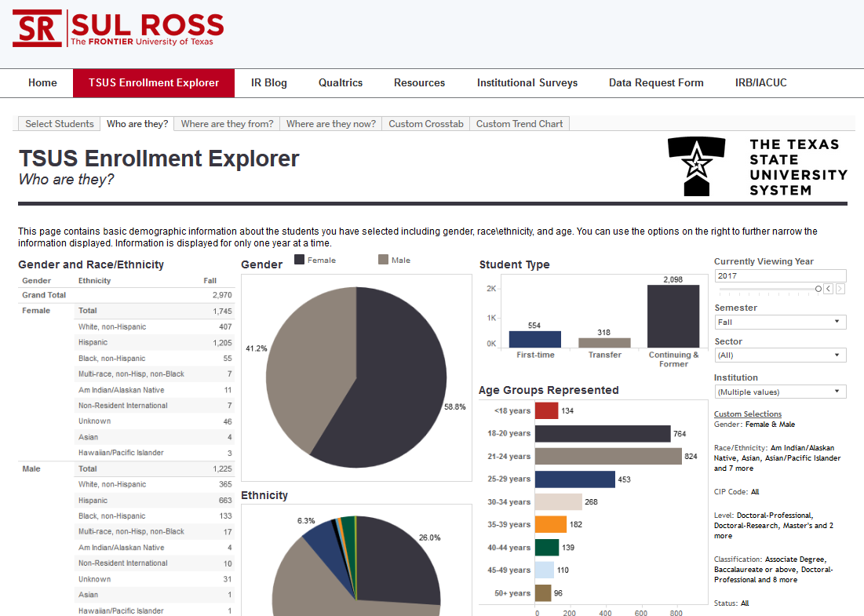Select the 45-49 years age bar
Screen dimensions: 864x616
click(545, 570)
